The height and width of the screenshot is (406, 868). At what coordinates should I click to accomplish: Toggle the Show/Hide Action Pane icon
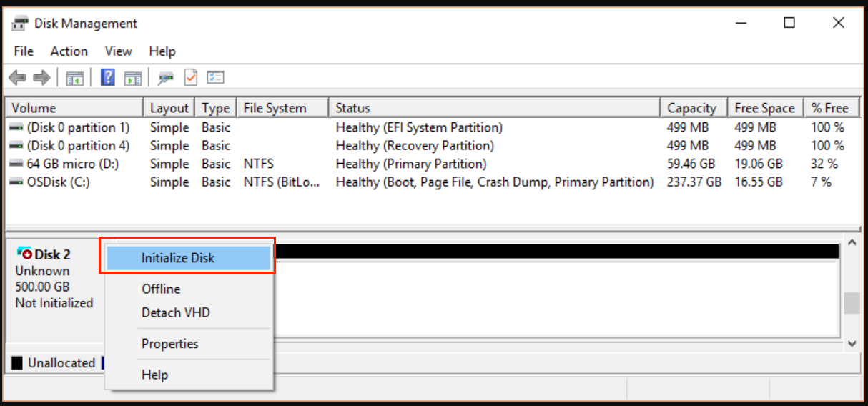pos(132,77)
